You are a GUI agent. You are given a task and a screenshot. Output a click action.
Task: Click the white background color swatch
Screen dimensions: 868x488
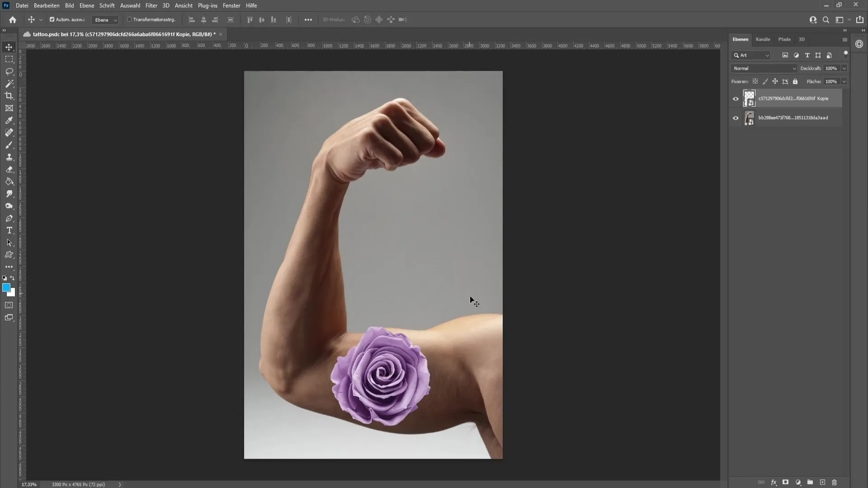pos(13,294)
